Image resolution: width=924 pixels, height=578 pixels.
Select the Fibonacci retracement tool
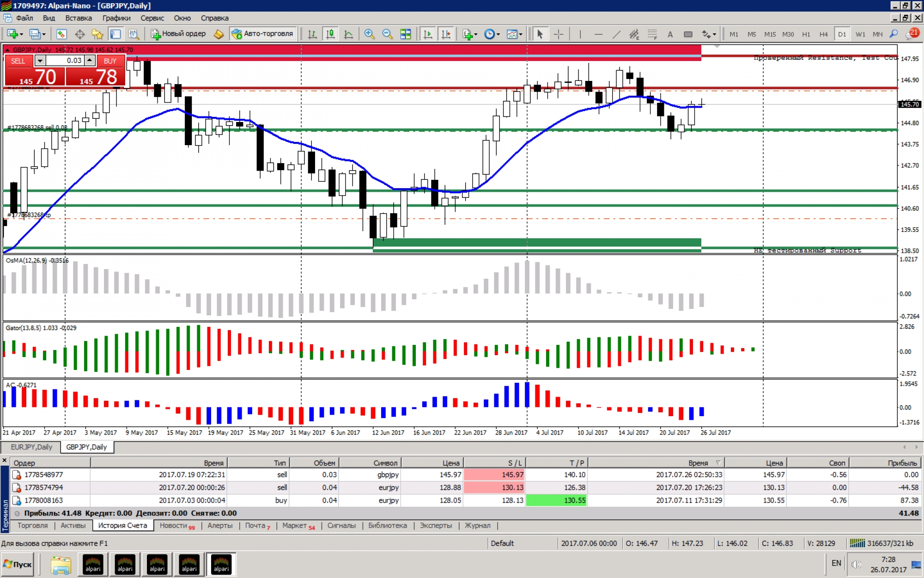(x=652, y=34)
